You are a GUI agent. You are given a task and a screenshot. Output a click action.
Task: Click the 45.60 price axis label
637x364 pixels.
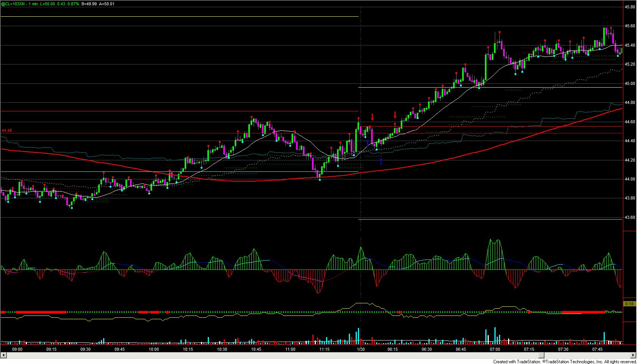[x=630, y=26]
